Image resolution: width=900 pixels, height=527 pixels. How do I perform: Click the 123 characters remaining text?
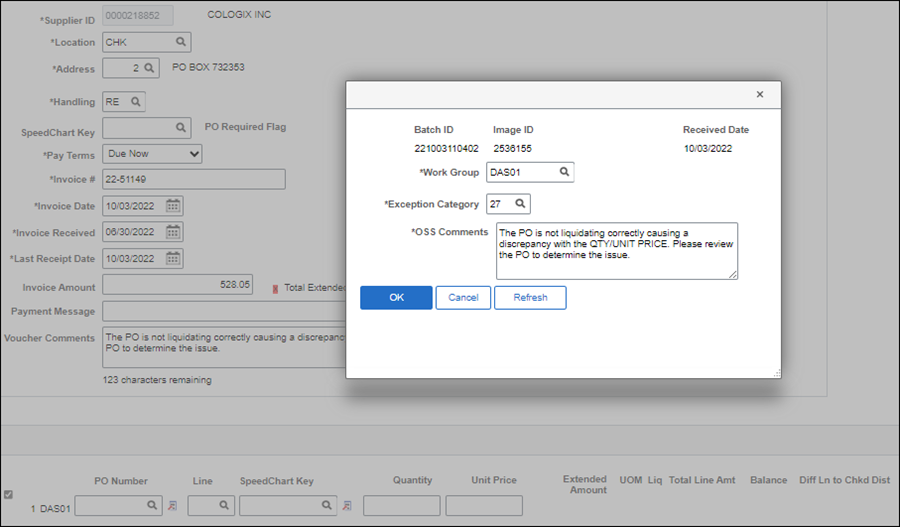point(157,380)
